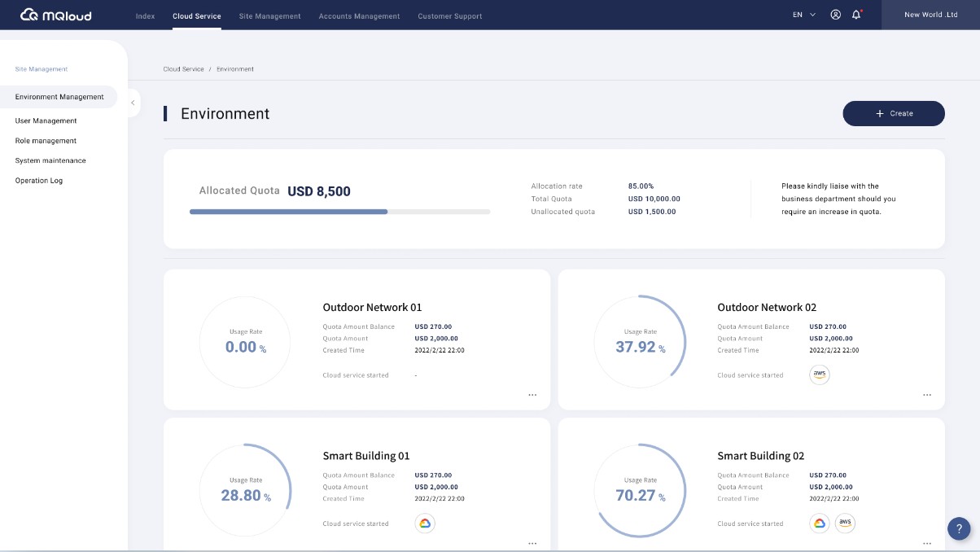Screen dimensions: 980x552
Task: Open more options for Outdoor Network 01
Action: 532,395
